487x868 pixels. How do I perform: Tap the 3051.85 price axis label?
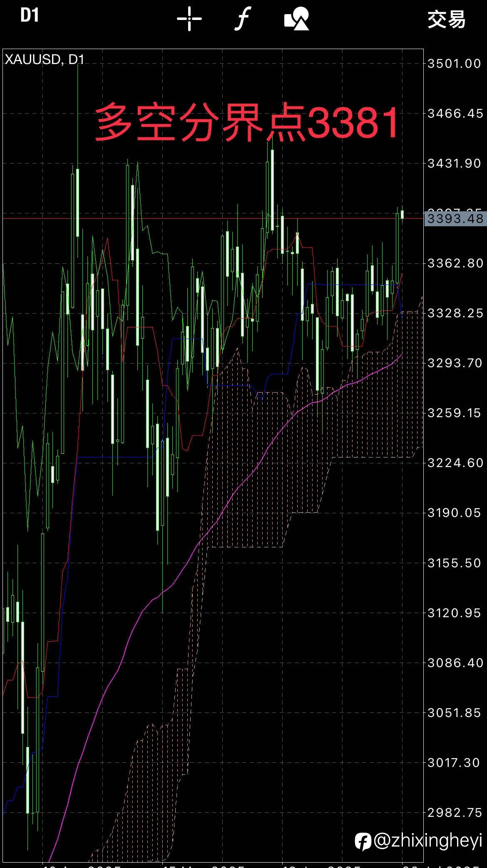(x=454, y=713)
